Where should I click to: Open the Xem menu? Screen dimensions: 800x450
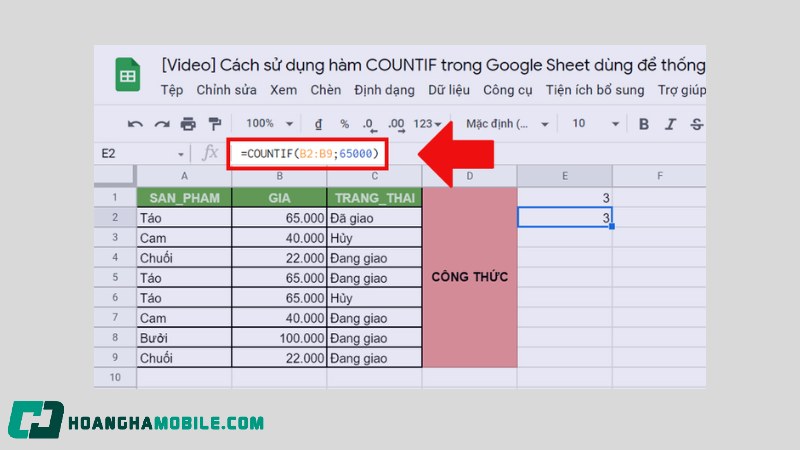click(283, 90)
